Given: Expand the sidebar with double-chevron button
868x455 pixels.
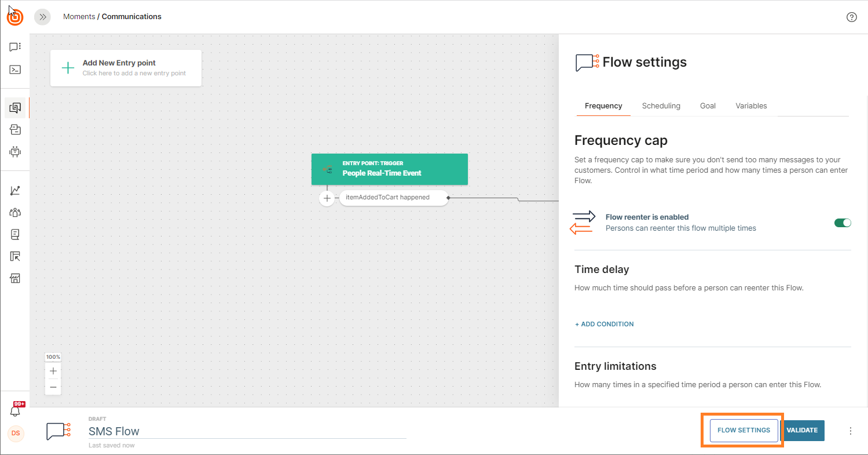Looking at the screenshot, I should coord(42,17).
